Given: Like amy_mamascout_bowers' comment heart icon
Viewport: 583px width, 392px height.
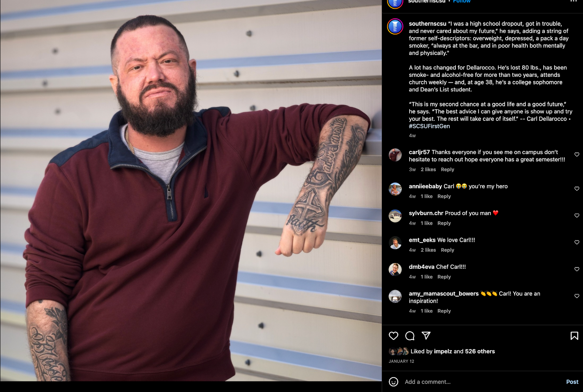Looking at the screenshot, I should [x=577, y=296].
